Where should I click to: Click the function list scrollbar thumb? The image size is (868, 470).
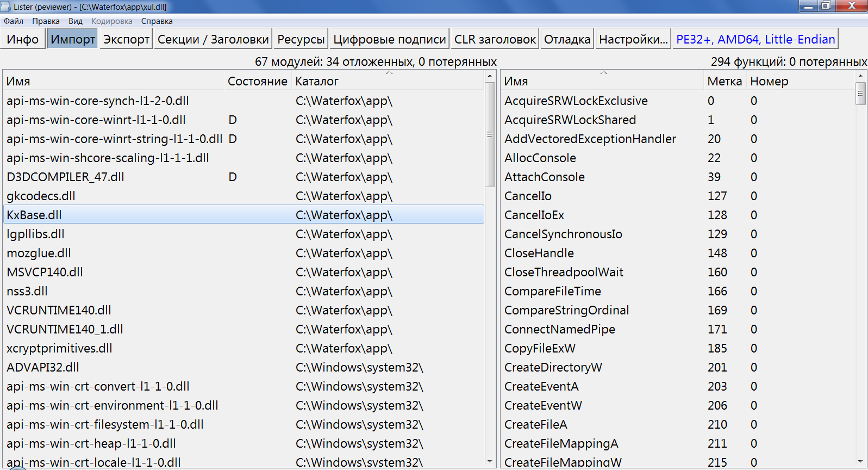860,94
